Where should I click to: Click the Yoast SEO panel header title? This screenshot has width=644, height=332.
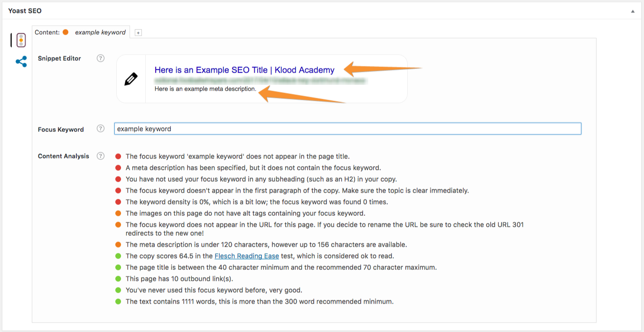tap(25, 11)
